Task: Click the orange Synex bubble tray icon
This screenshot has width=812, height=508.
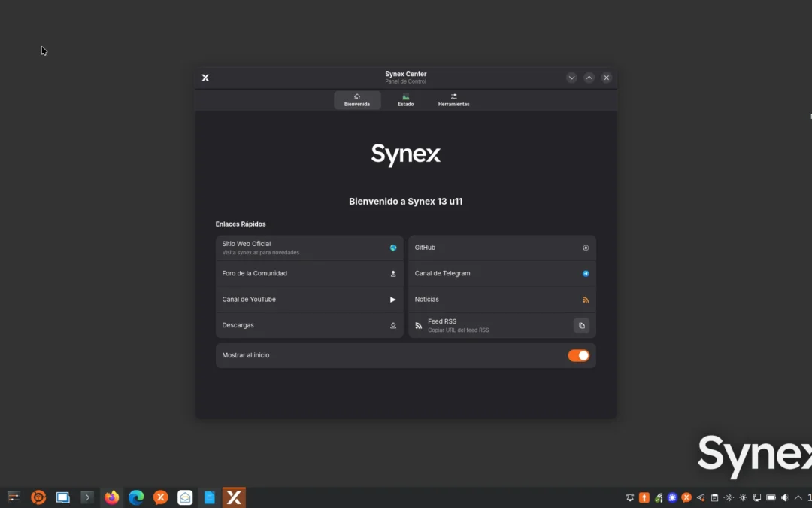Action: click(x=686, y=497)
